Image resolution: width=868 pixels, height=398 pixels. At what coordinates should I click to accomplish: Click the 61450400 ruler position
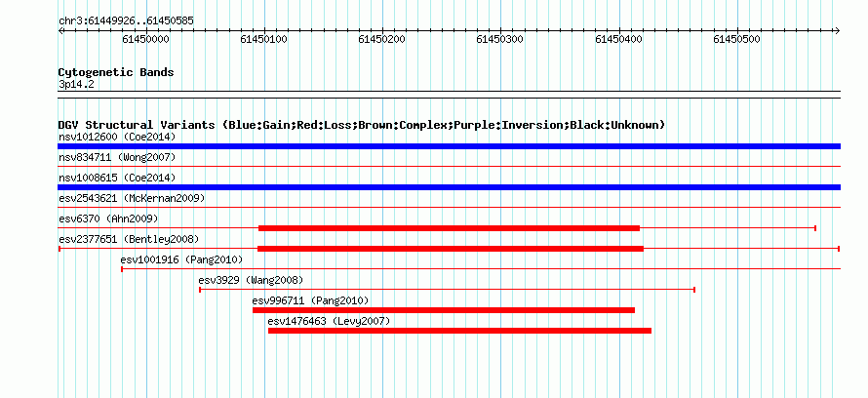tap(619, 39)
